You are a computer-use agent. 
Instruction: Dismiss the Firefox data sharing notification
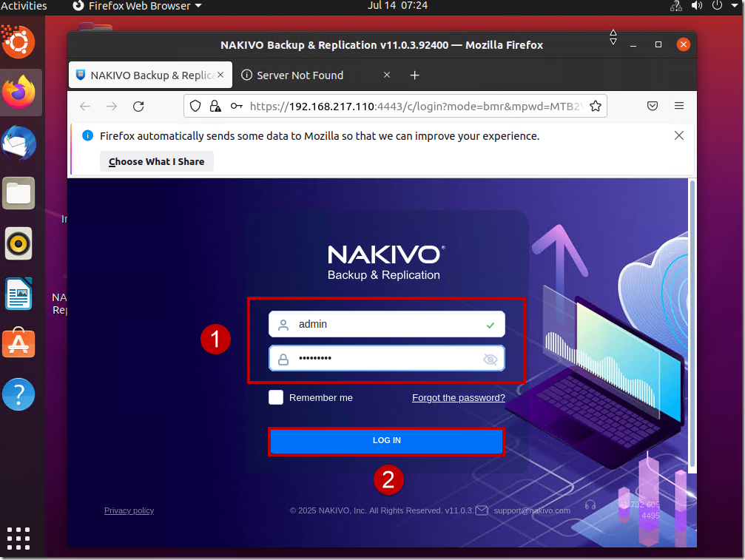coord(679,136)
